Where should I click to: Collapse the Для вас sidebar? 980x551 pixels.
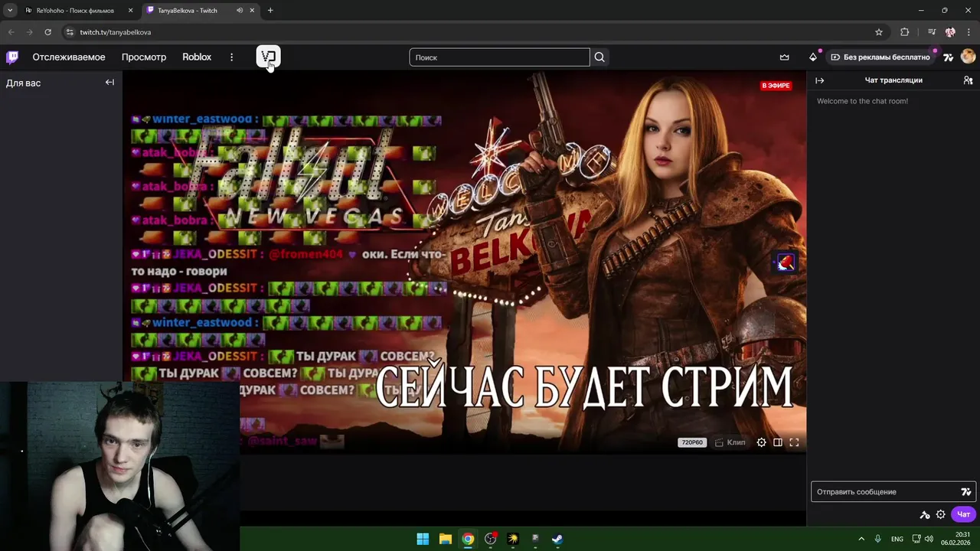pyautogui.click(x=109, y=83)
